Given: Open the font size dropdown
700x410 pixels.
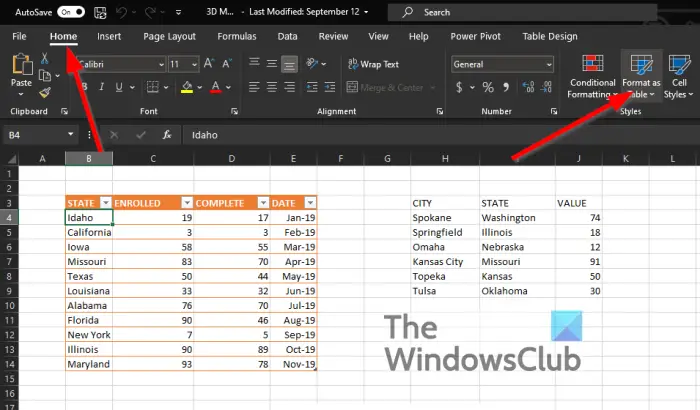Looking at the screenshot, I should point(194,64).
